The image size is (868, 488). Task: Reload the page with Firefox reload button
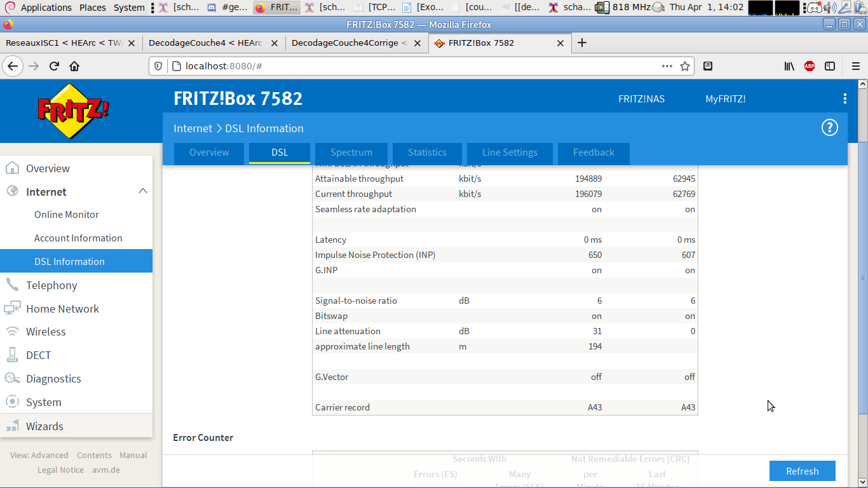pyautogui.click(x=55, y=66)
